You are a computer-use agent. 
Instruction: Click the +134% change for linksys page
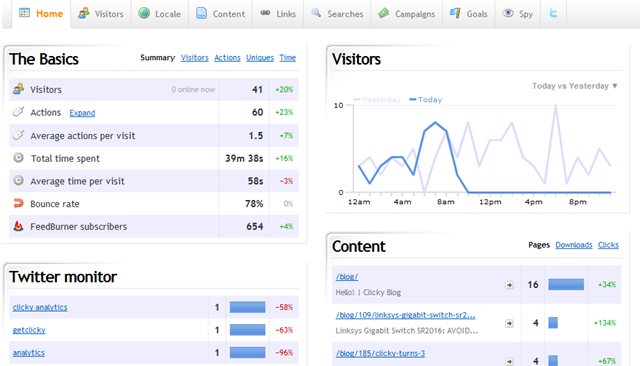[x=604, y=323]
